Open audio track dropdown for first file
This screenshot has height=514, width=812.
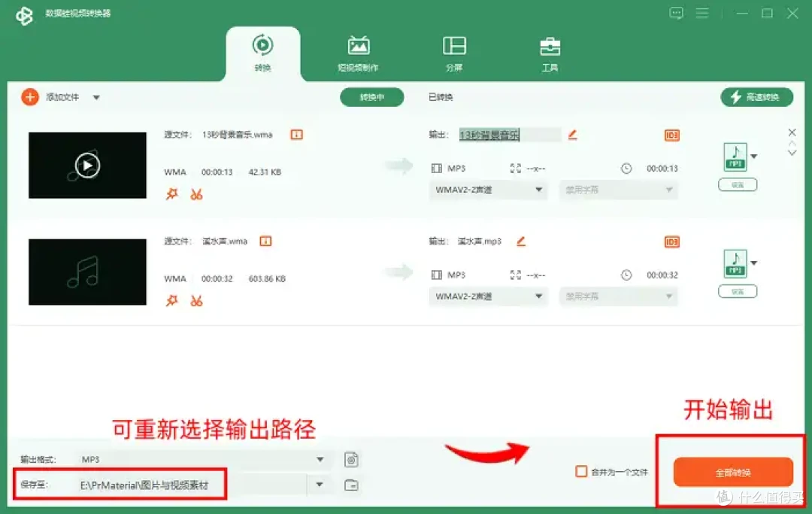(x=489, y=190)
